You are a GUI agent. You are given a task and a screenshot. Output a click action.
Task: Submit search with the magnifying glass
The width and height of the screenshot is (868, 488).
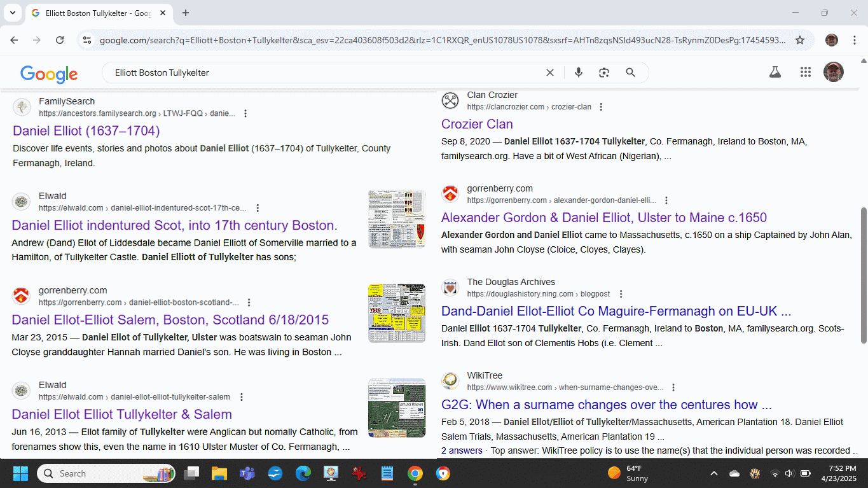coord(630,73)
